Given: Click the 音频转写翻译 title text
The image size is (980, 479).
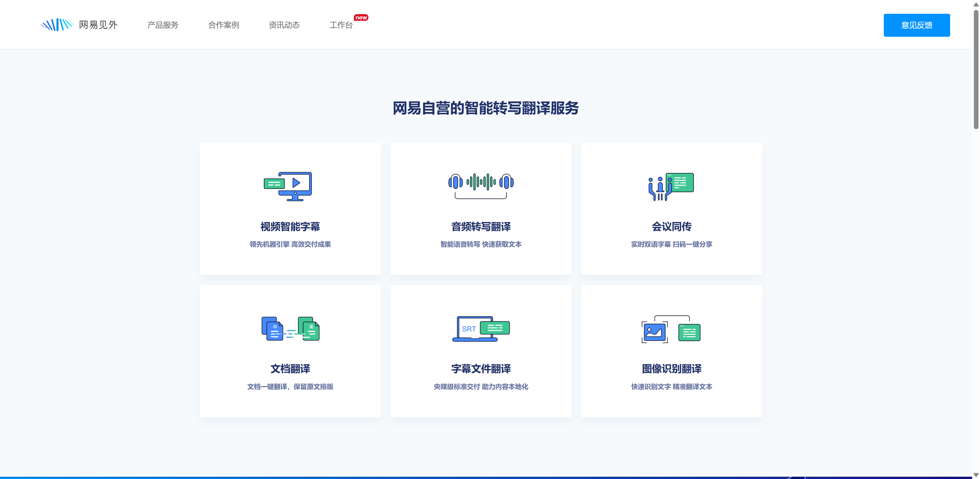Looking at the screenshot, I should pyautogui.click(x=481, y=227).
